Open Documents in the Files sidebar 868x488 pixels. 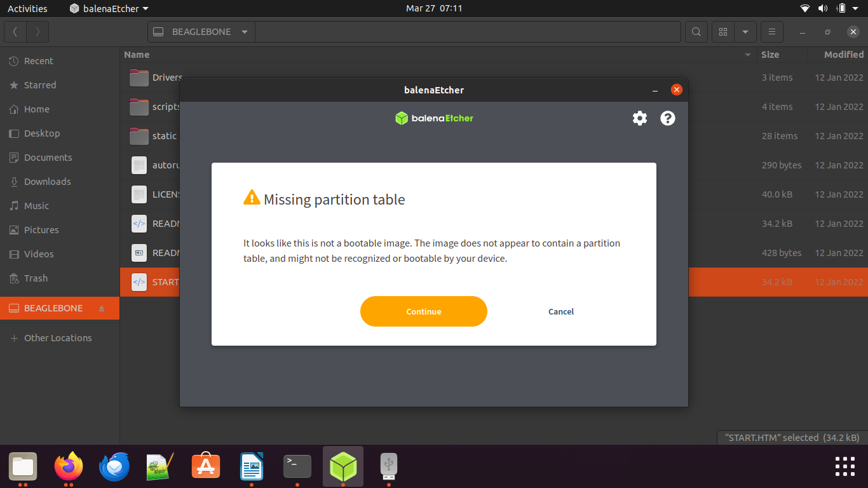click(x=60, y=158)
